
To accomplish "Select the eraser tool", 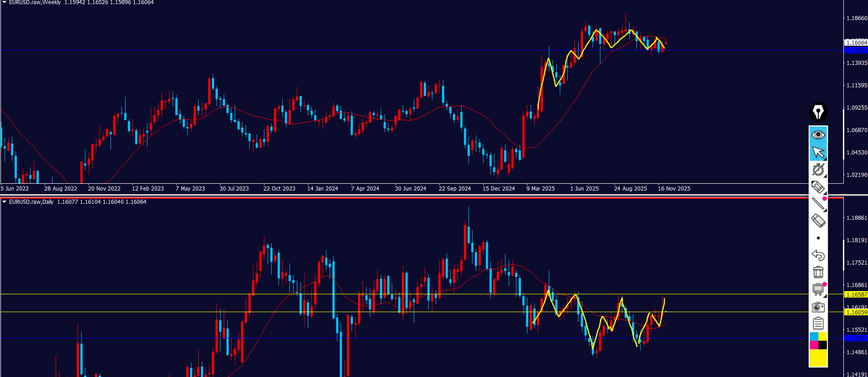I will coord(818,221).
